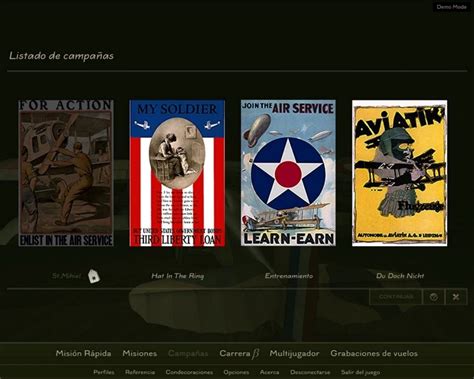Viewport: 474px width, 379px height.
Task: Click the X cancel icon button
Action: 456,297
